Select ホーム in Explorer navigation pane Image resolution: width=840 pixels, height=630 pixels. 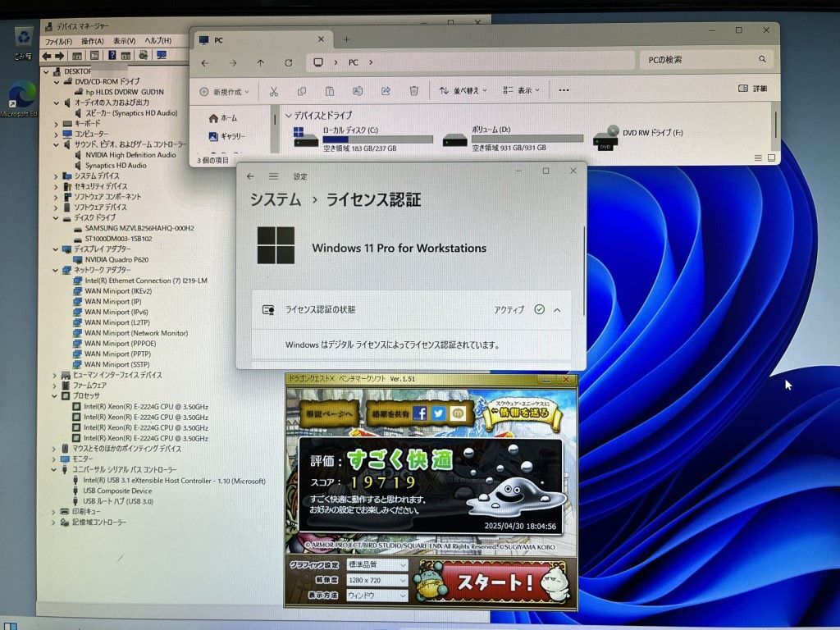223,118
